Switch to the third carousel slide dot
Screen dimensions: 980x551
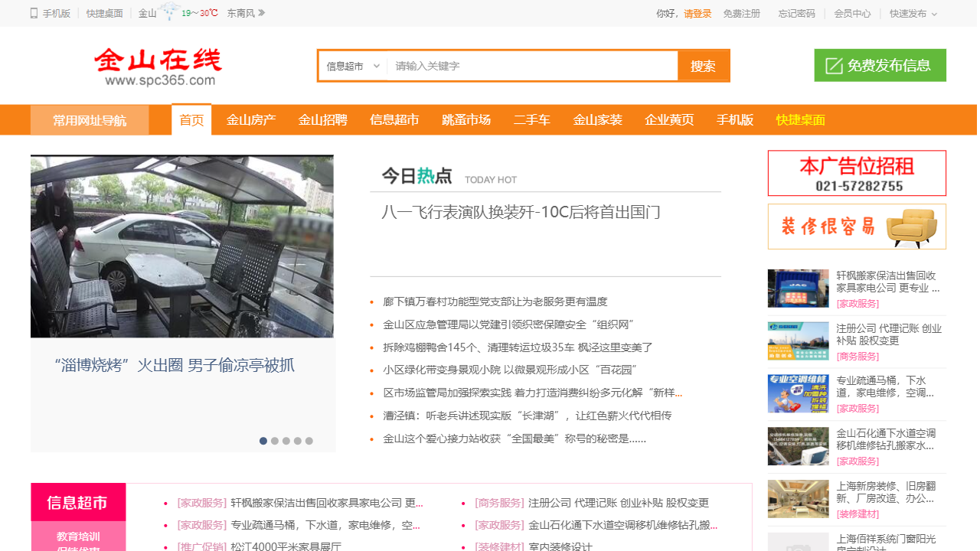(x=286, y=441)
